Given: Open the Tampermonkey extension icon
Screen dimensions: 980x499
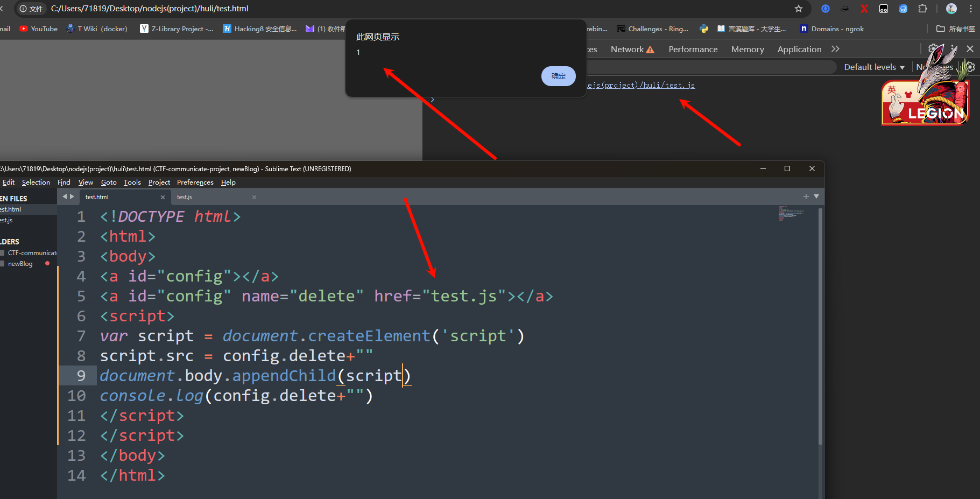Looking at the screenshot, I should pos(884,9).
